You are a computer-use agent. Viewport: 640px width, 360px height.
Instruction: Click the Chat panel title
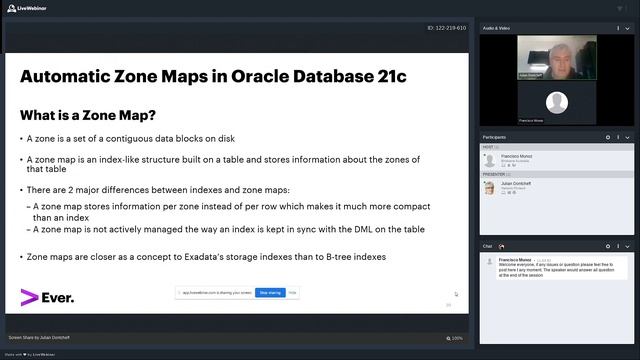pos(487,246)
